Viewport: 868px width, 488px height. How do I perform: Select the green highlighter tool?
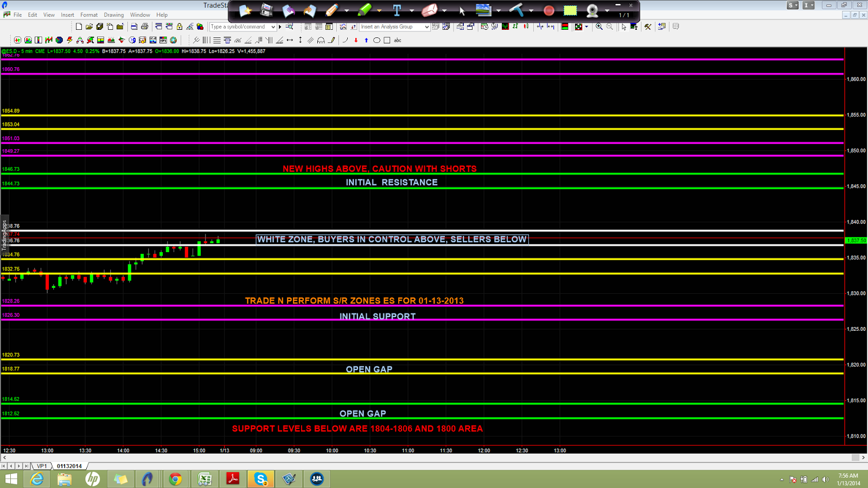click(x=364, y=10)
